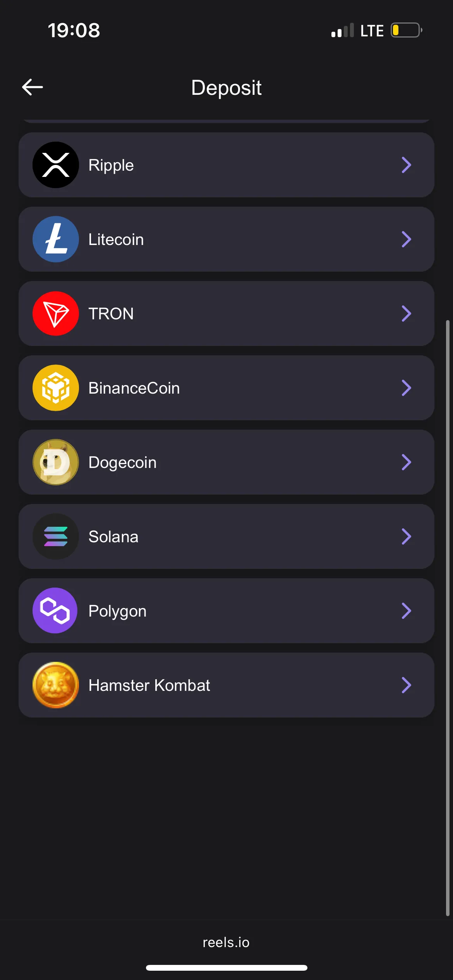Tap the Ripple XRP logo icon
The width and height of the screenshot is (453, 980).
click(56, 165)
